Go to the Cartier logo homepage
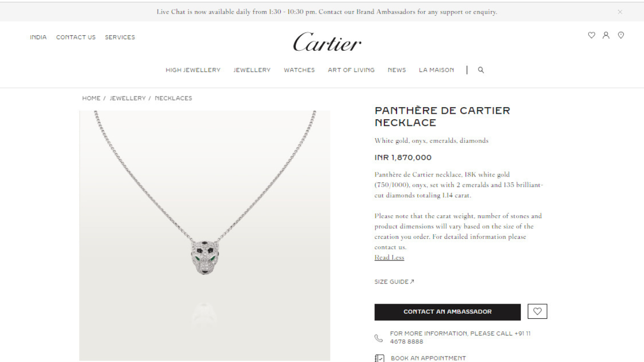 click(327, 42)
